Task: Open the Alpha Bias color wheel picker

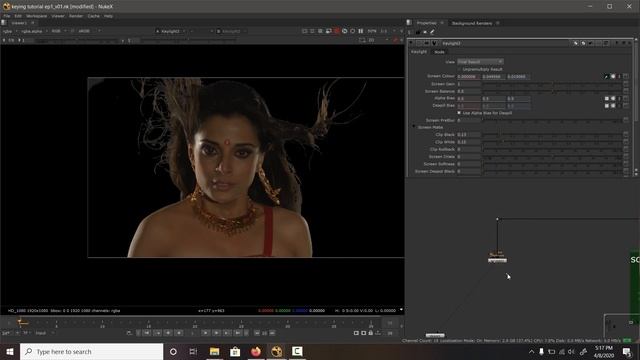Action: pos(613,98)
